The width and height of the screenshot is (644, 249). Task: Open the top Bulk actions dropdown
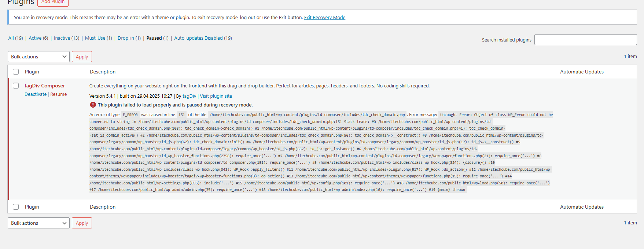pos(38,57)
